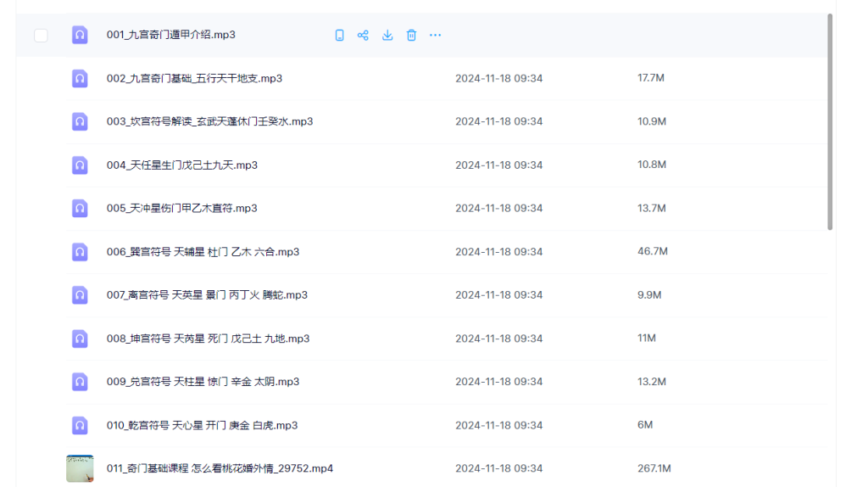Tick the checkbox beside file 001
Screen dimensions: 868x487
tap(41, 35)
